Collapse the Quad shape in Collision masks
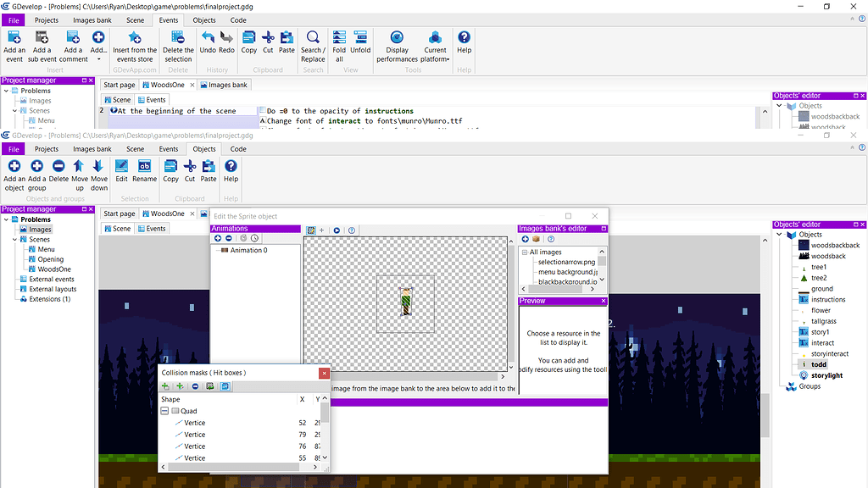868x488 pixels. [164, 411]
